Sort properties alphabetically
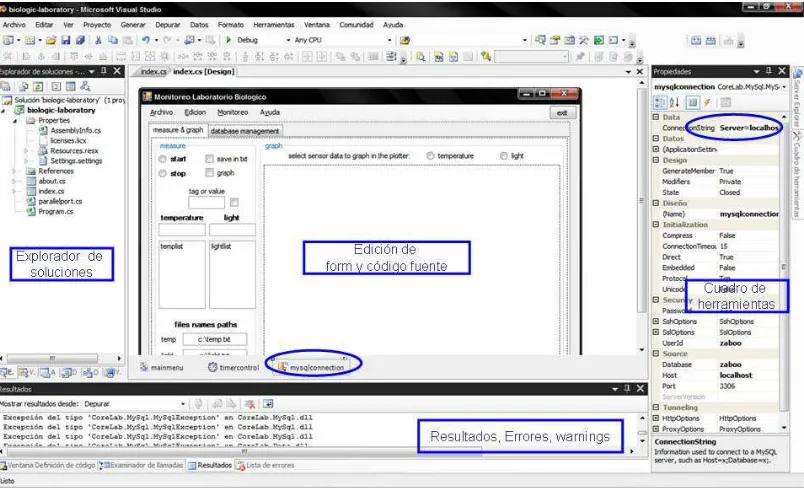 point(675,103)
